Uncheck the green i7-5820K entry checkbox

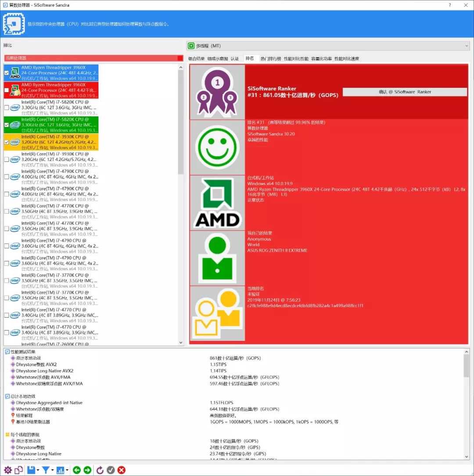pos(6,125)
